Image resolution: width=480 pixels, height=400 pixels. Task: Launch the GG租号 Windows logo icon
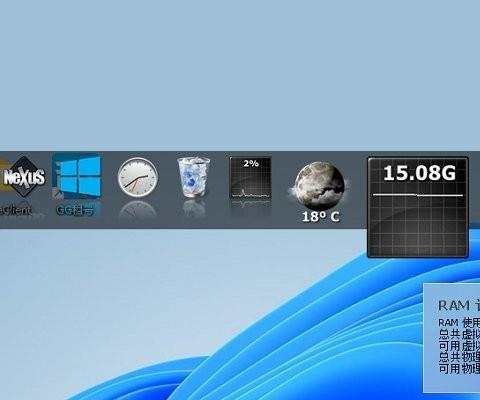click(77, 177)
